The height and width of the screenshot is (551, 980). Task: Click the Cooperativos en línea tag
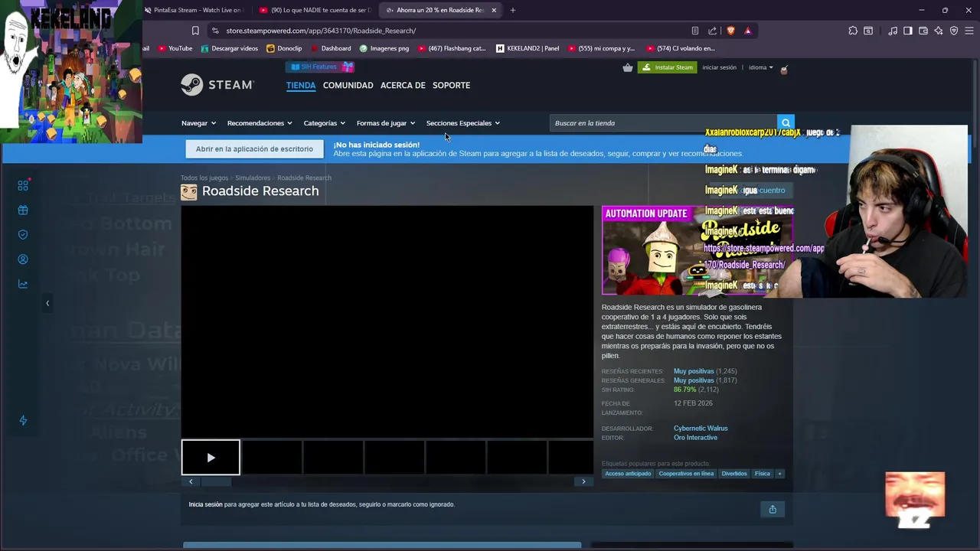(x=686, y=474)
